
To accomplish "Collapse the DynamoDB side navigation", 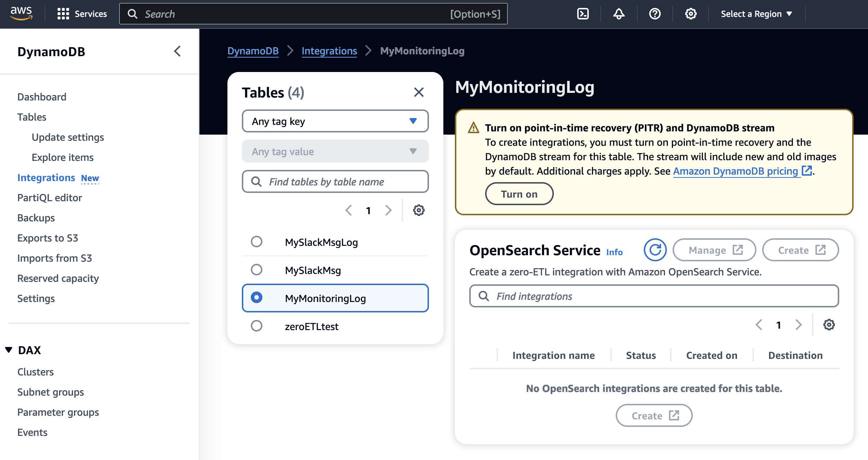I will click(177, 51).
